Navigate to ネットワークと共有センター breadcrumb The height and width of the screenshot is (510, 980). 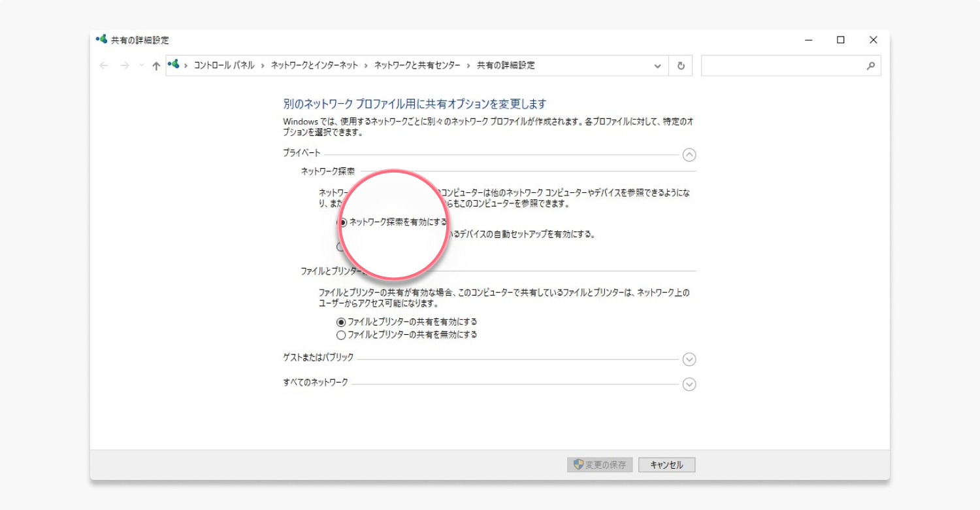[x=417, y=65]
